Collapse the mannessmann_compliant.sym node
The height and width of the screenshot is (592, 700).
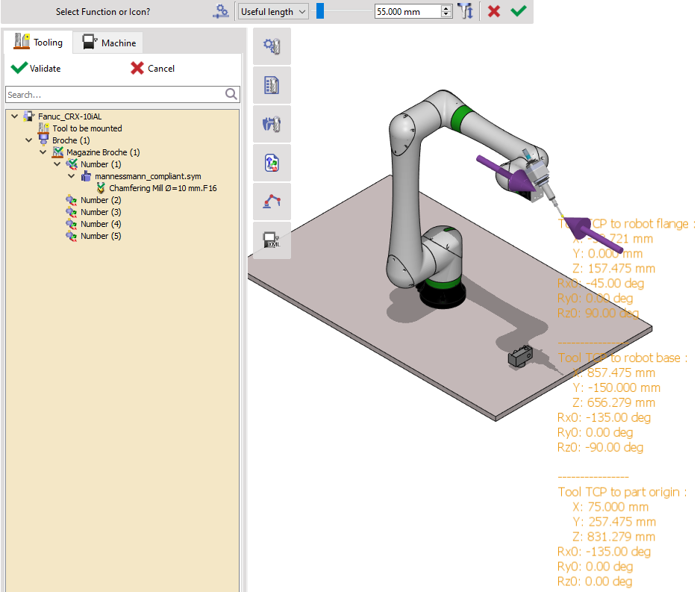coord(72,176)
